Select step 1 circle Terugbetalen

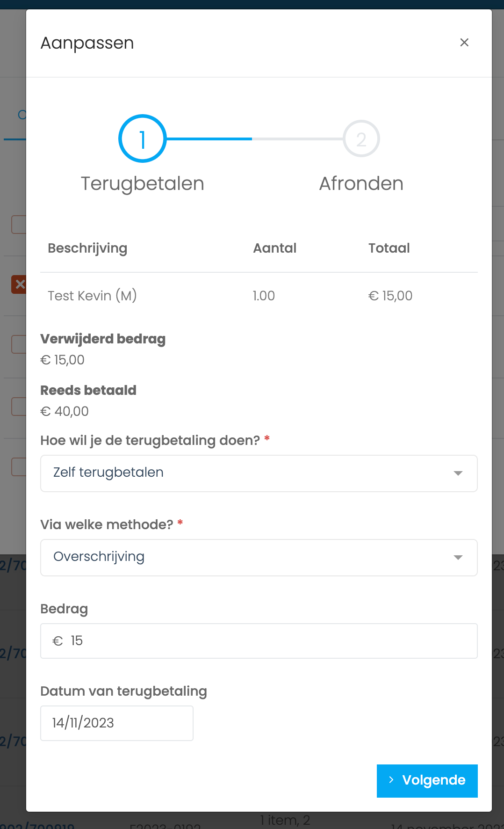coord(143,139)
